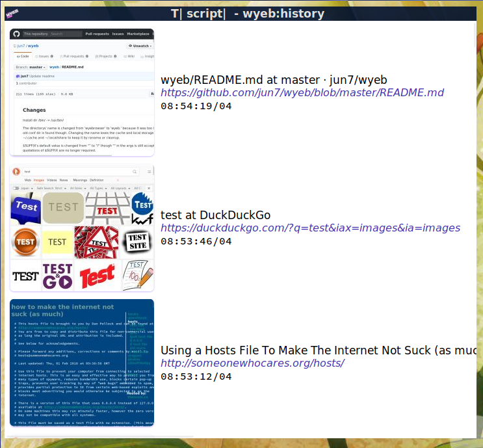Click the timestamp 08:53:12/04
The image size is (483, 448).
pyautogui.click(x=196, y=377)
